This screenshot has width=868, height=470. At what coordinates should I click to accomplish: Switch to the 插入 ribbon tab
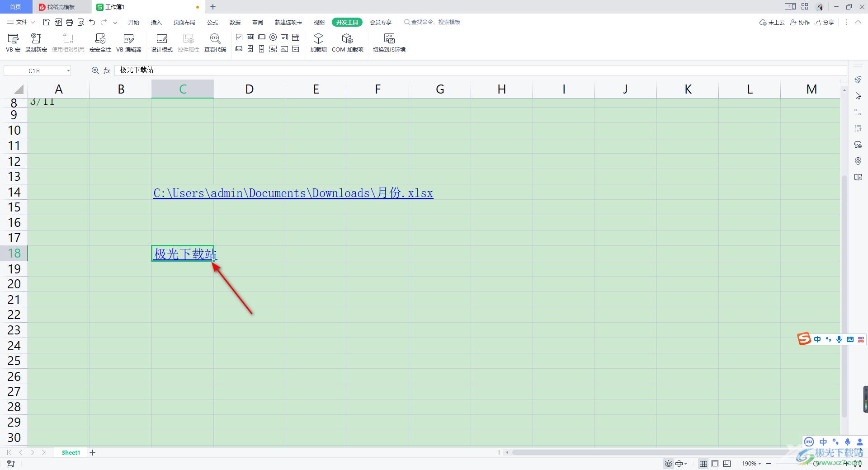pos(156,22)
